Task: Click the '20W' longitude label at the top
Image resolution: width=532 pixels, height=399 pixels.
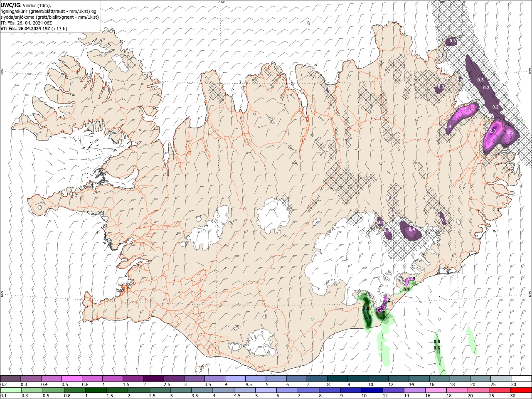Action: tap(221, 2)
